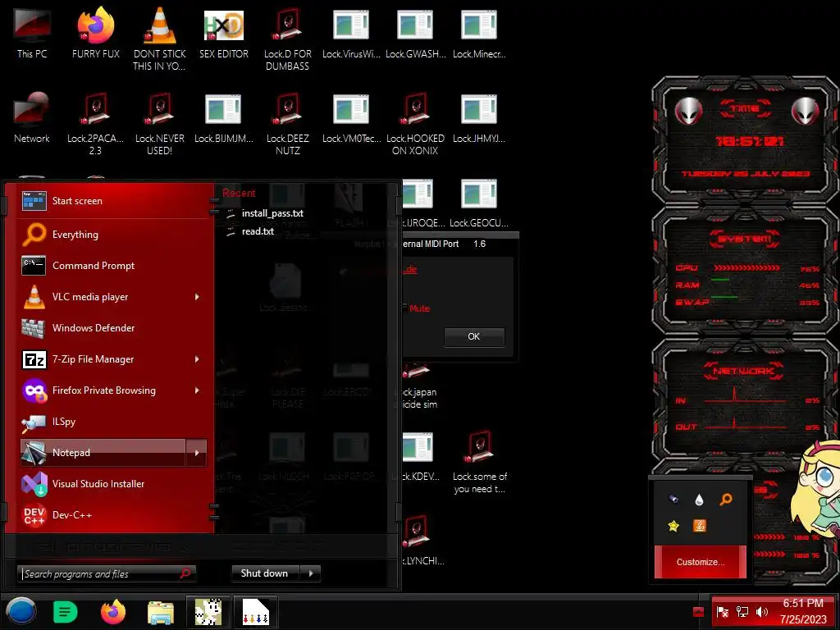Click the water drop tray overflow icon
This screenshot has height=630, width=840.
click(699, 500)
